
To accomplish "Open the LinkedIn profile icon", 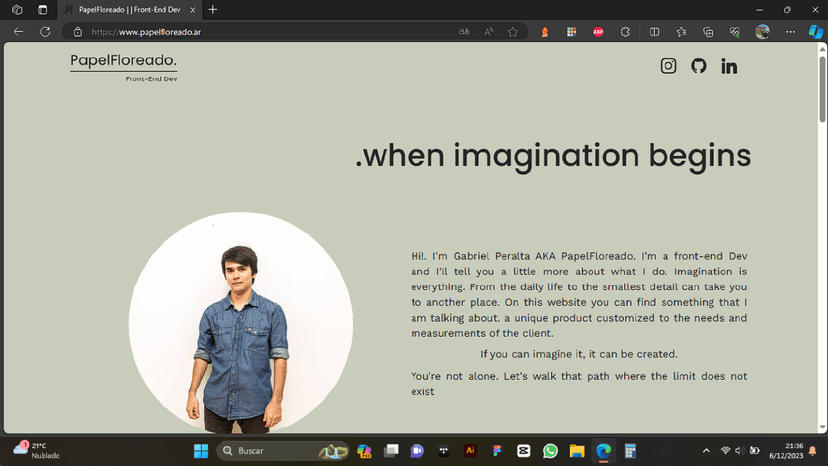I will point(729,67).
